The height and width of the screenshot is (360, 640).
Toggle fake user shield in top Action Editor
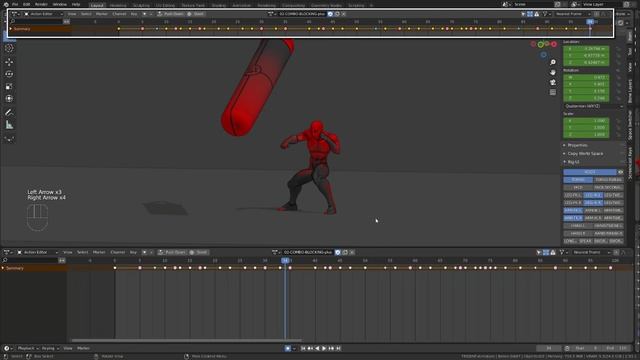click(x=330, y=14)
